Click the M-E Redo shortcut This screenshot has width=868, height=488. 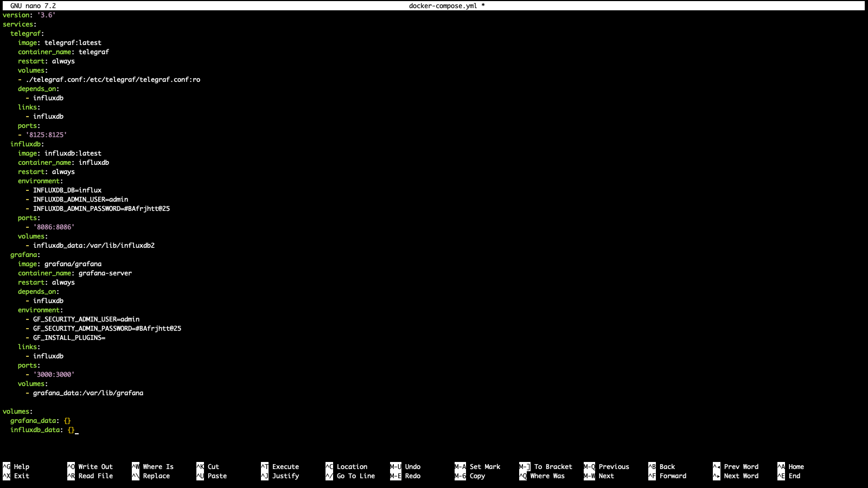[405, 476]
